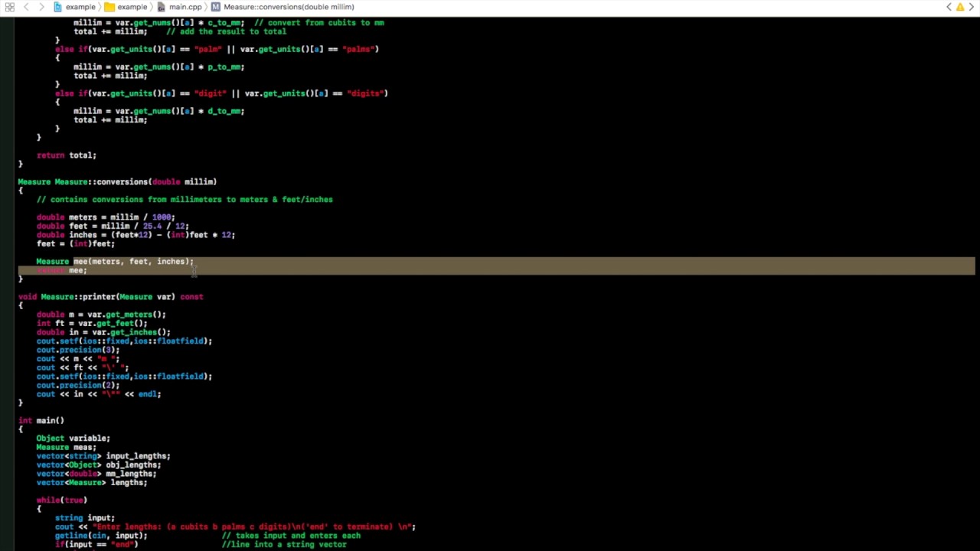
Task: Open the related items grid menu
Action: click(10, 7)
